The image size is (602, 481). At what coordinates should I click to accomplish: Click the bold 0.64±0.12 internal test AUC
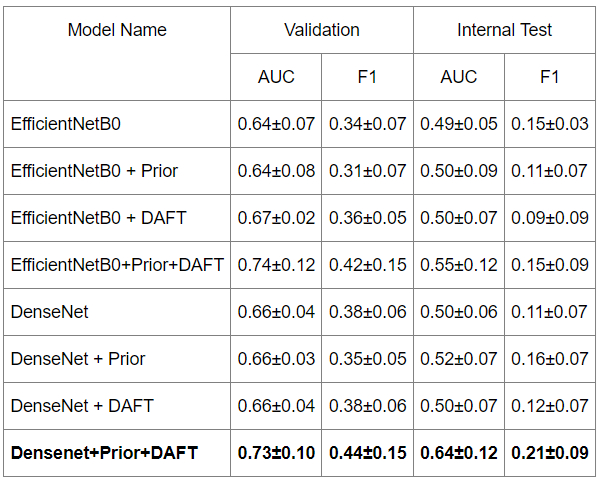click(459, 453)
